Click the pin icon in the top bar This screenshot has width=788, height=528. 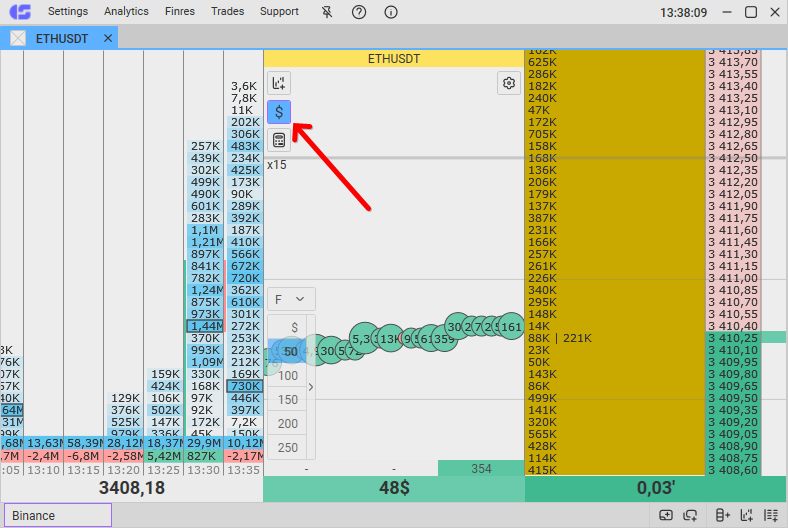point(327,12)
